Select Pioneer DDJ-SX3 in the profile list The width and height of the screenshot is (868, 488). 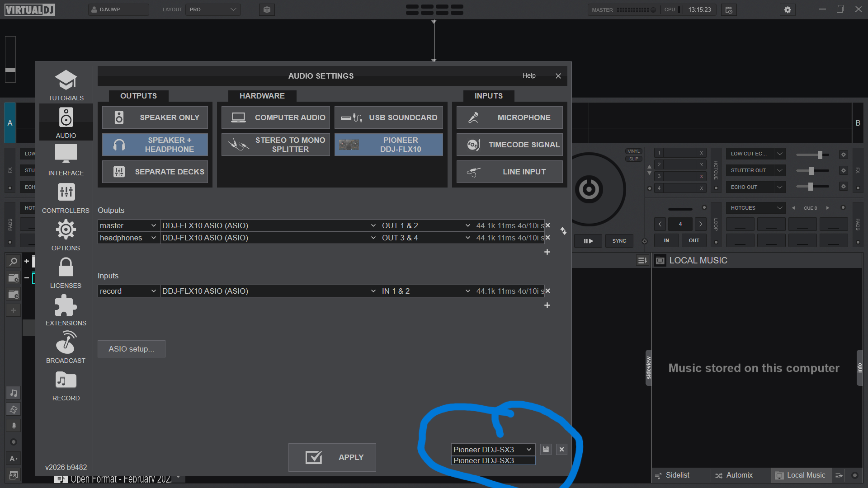pyautogui.click(x=493, y=460)
